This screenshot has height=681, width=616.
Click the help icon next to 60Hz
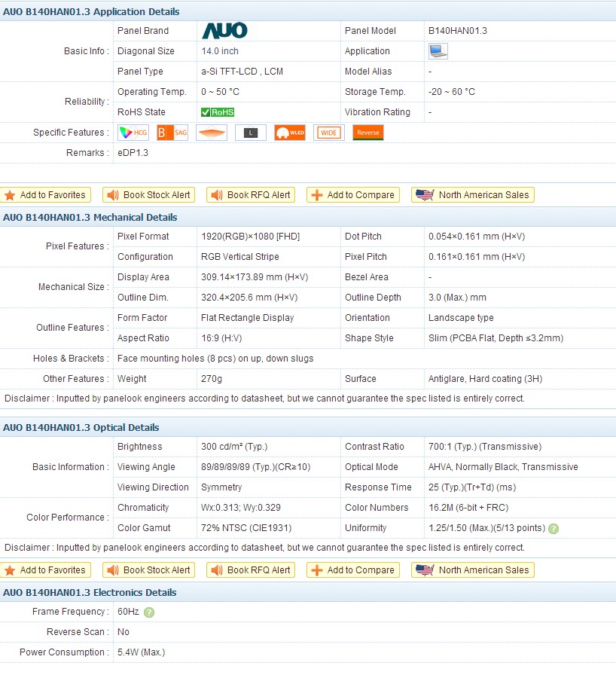click(x=149, y=612)
